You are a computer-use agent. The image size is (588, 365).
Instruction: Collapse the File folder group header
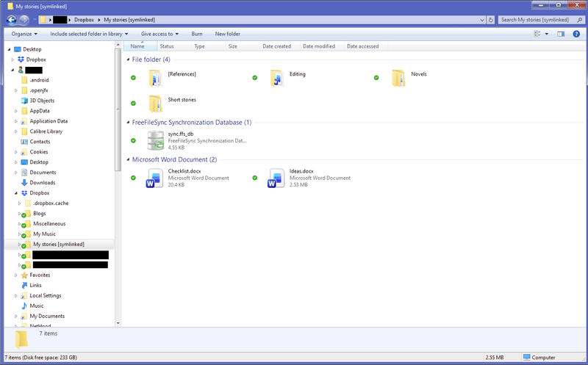(x=128, y=59)
